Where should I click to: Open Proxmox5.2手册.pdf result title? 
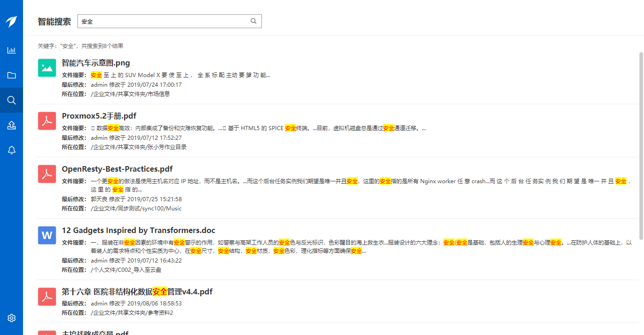click(x=99, y=116)
